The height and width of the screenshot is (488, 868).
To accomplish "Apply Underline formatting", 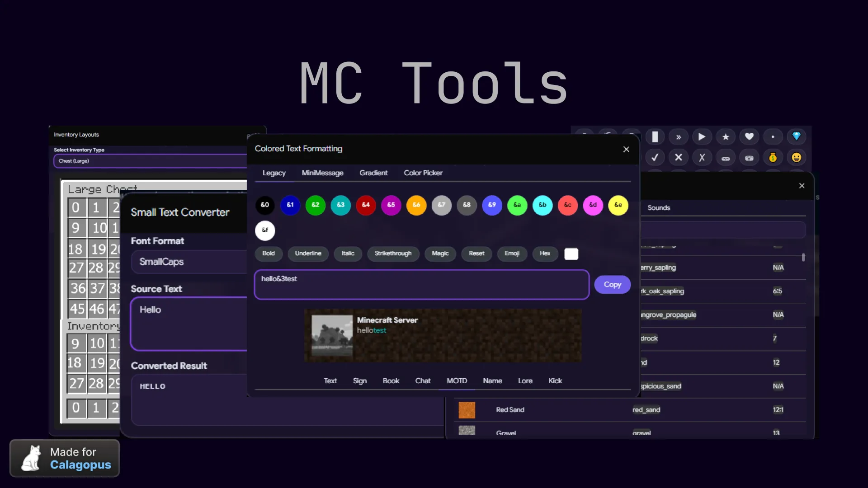I will [x=308, y=253].
